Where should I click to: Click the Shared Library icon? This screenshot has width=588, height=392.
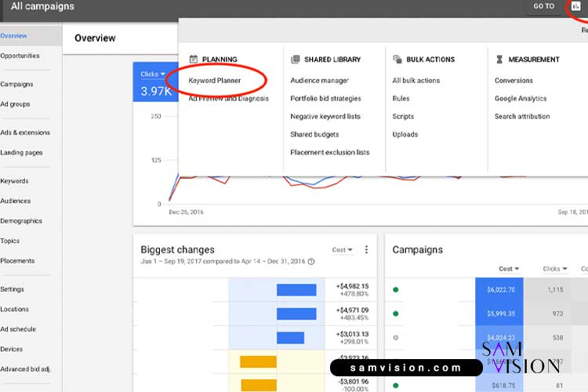pyautogui.click(x=296, y=59)
